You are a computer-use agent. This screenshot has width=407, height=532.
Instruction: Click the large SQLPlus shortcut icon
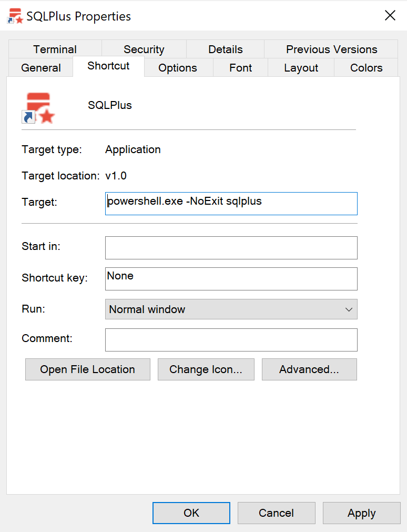(x=38, y=108)
